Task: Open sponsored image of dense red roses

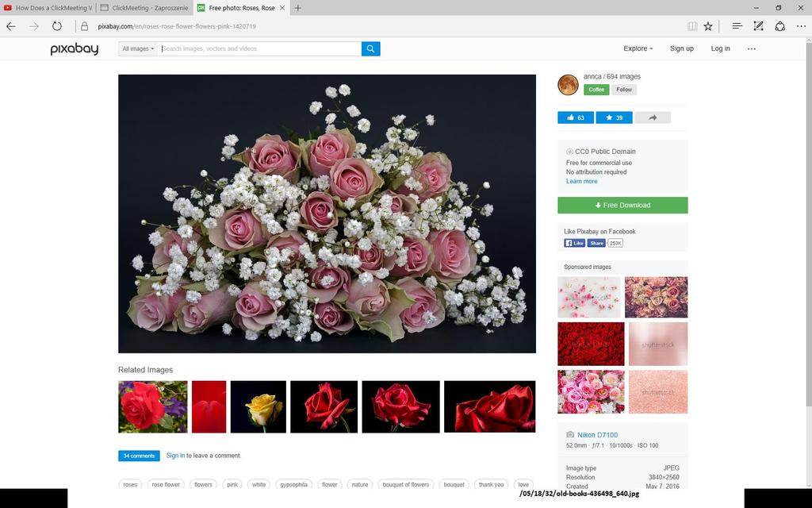Action: 591,344
